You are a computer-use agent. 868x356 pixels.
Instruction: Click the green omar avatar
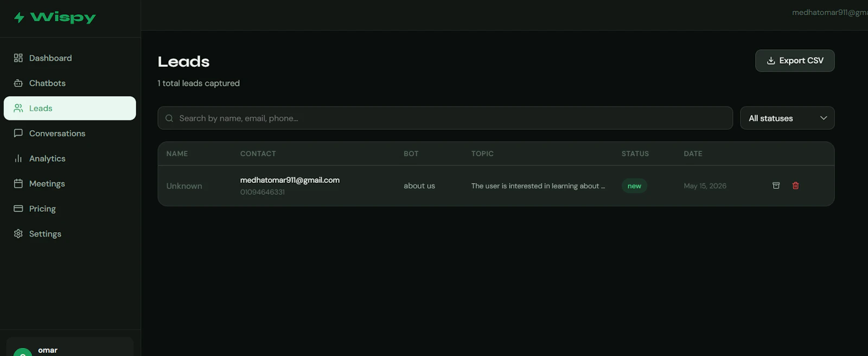[x=23, y=352]
